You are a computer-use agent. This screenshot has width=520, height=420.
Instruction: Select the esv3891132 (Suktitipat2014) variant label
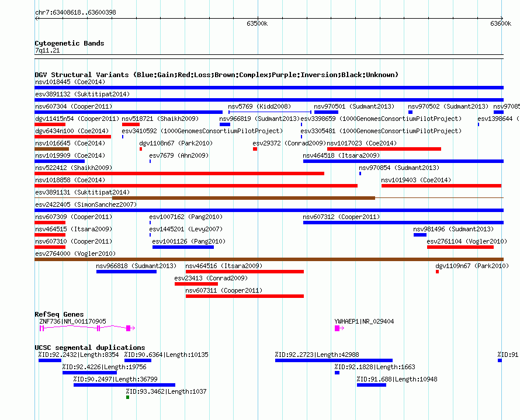click(82, 94)
